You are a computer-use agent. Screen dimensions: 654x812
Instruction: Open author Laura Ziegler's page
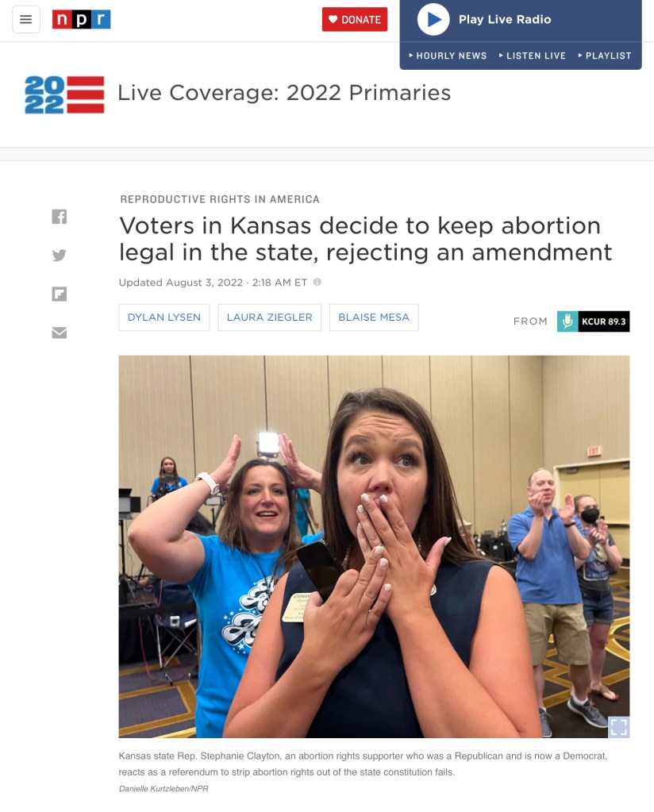pos(269,317)
